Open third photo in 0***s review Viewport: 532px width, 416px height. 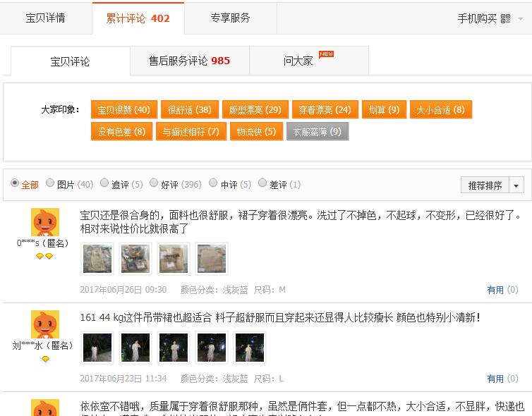174,259
